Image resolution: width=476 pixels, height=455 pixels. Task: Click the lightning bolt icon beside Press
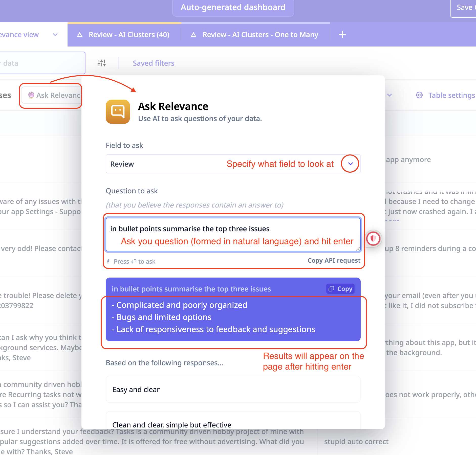109,261
